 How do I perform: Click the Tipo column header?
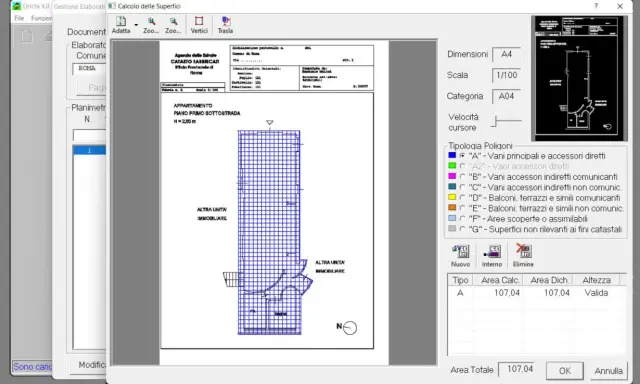point(460,280)
